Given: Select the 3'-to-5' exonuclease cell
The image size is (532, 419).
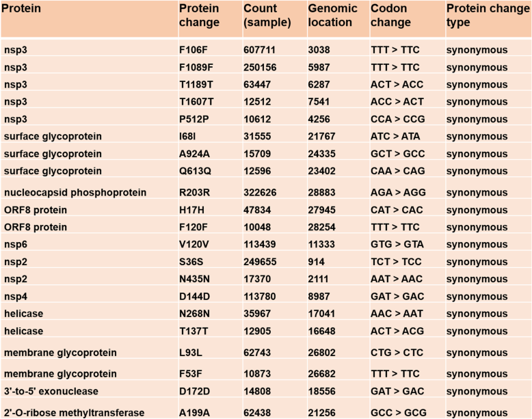Looking at the screenshot, I should click(x=51, y=391).
